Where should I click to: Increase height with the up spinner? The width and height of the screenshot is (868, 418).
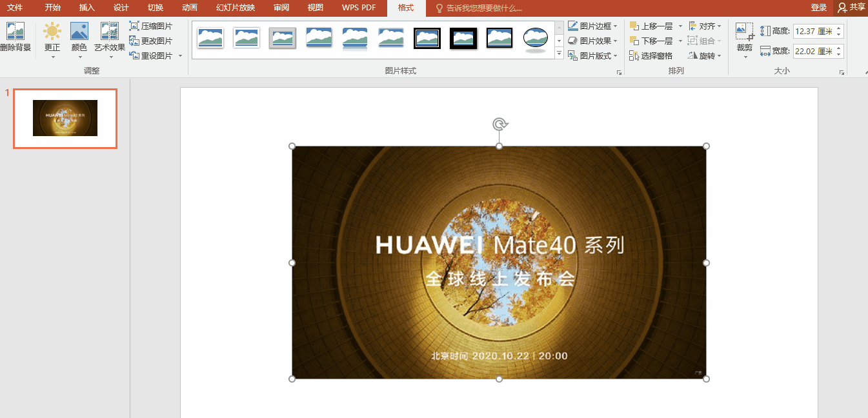[838, 28]
